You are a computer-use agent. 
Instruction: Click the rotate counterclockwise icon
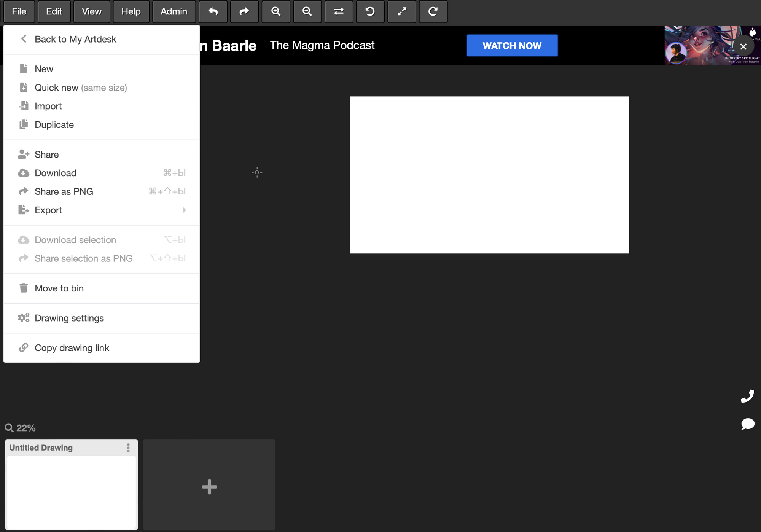[x=370, y=12]
